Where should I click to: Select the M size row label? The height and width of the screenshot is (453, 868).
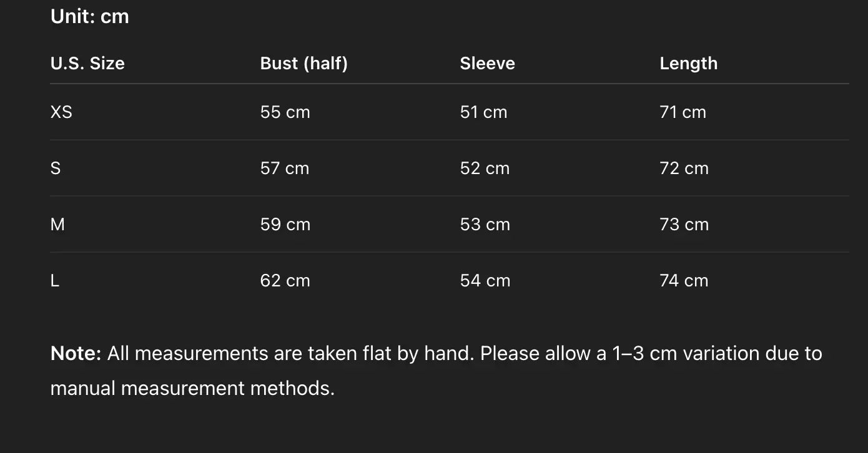click(57, 225)
